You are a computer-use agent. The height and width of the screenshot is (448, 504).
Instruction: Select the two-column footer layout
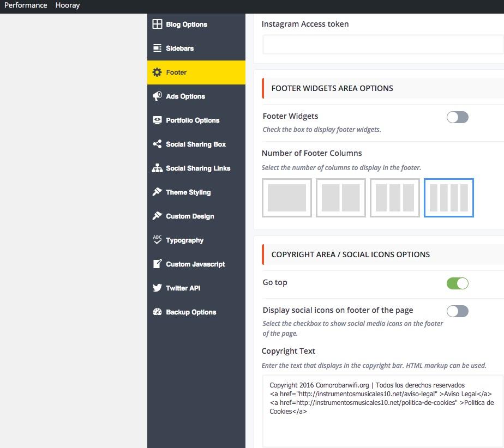point(341,198)
